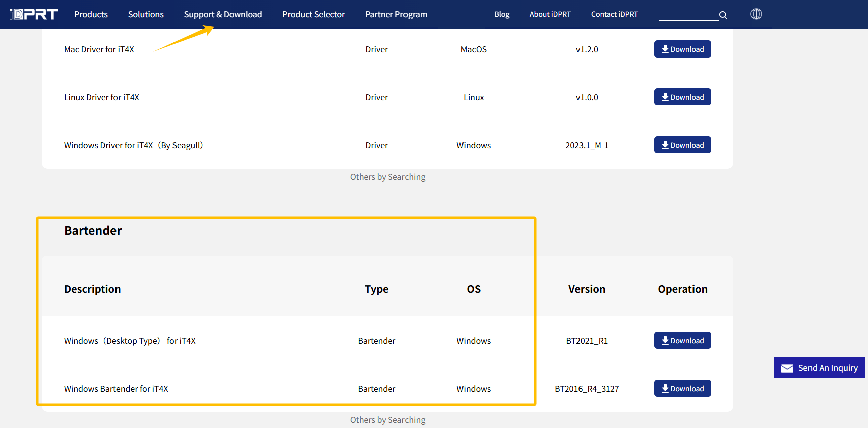Image resolution: width=868 pixels, height=428 pixels.
Task: Click Others by Searching below Bartender table
Action: 387,420
